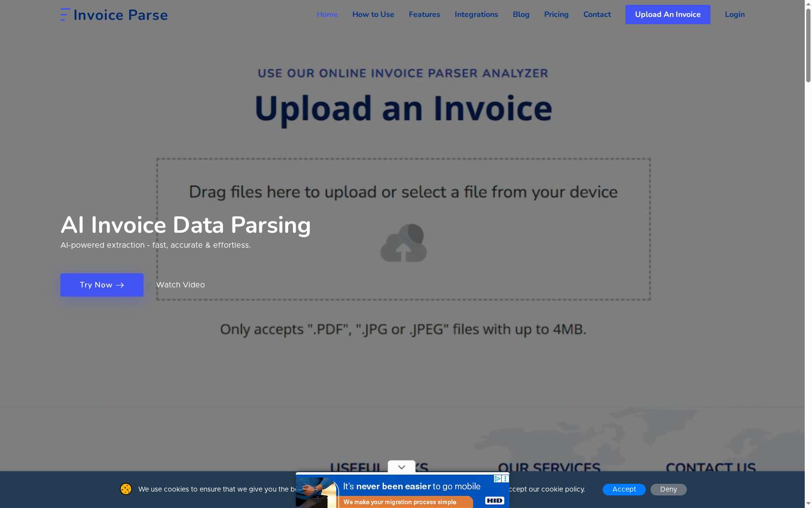Accept the cookie policy
The width and height of the screenshot is (812, 508).
(624, 489)
